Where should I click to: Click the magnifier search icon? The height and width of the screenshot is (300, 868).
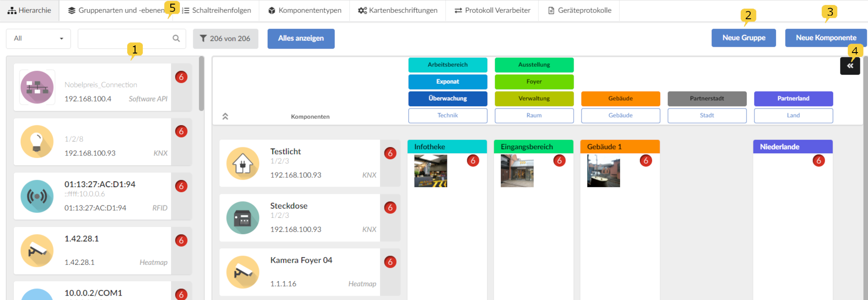coord(176,38)
